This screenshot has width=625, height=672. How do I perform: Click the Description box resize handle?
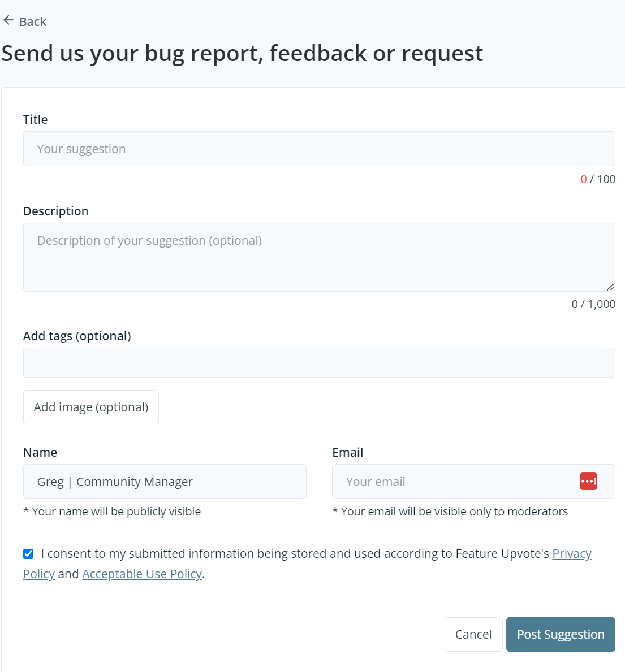pyautogui.click(x=610, y=287)
